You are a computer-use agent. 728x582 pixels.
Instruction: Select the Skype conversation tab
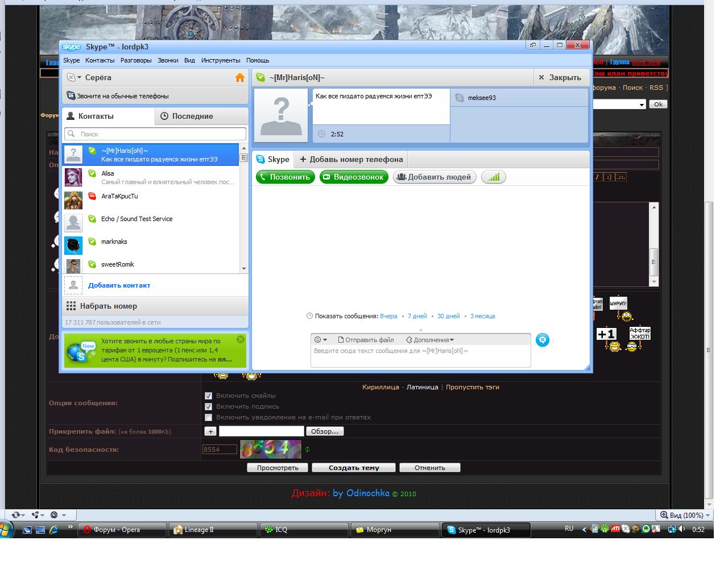tap(273, 159)
